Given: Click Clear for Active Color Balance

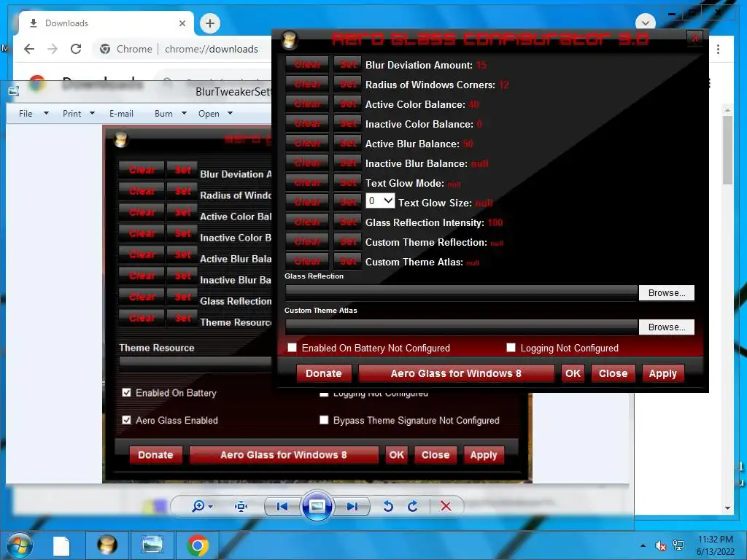Looking at the screenshot, I should coord(307,104).
